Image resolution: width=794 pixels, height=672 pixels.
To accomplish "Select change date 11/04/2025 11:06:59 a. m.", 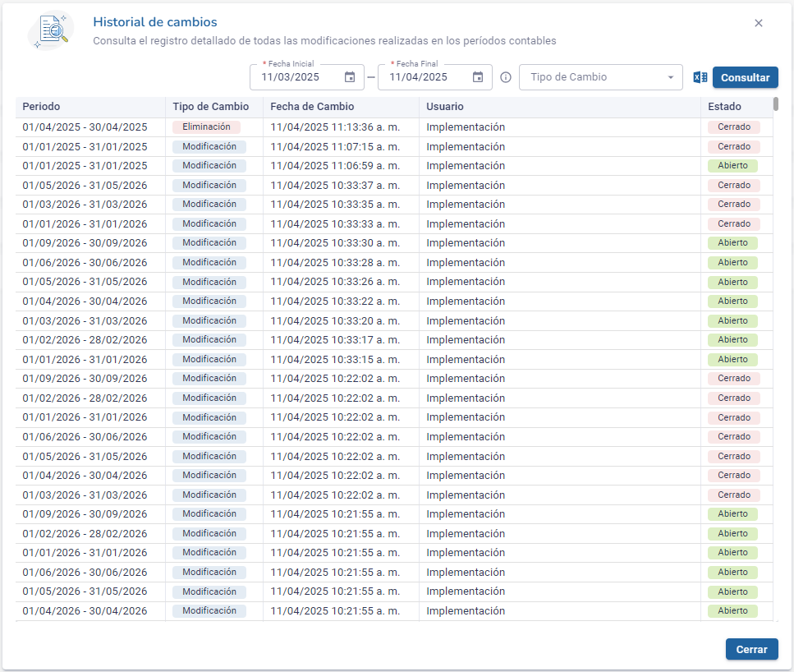I will pos(335,166).
